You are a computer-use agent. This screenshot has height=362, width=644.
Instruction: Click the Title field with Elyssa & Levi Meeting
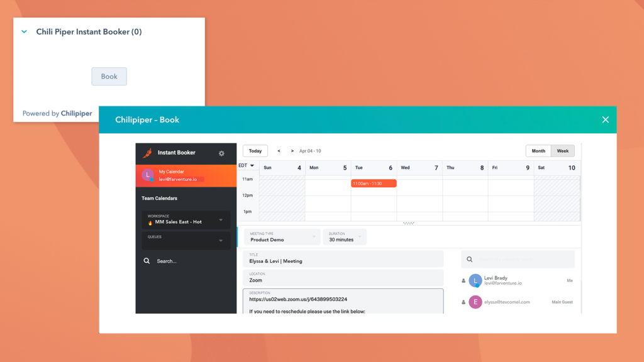(x=343, y=259)
